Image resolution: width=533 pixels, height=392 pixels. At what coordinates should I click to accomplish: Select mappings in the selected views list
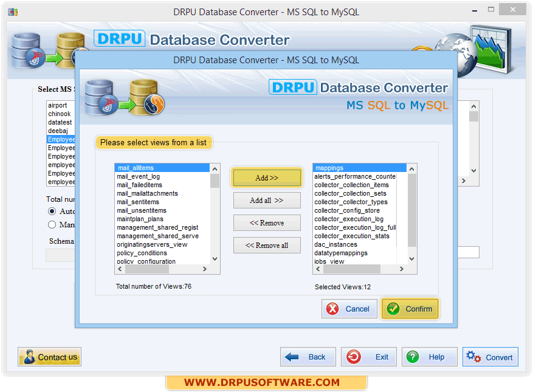pos(360,168)
